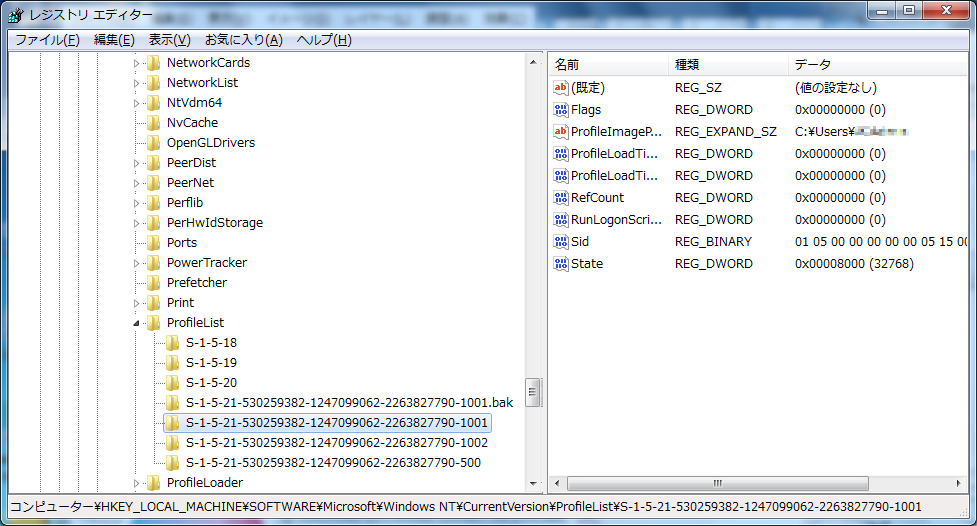Click the Flags DWORD value icon
977x526 pixels.
[x=561, y=110]
